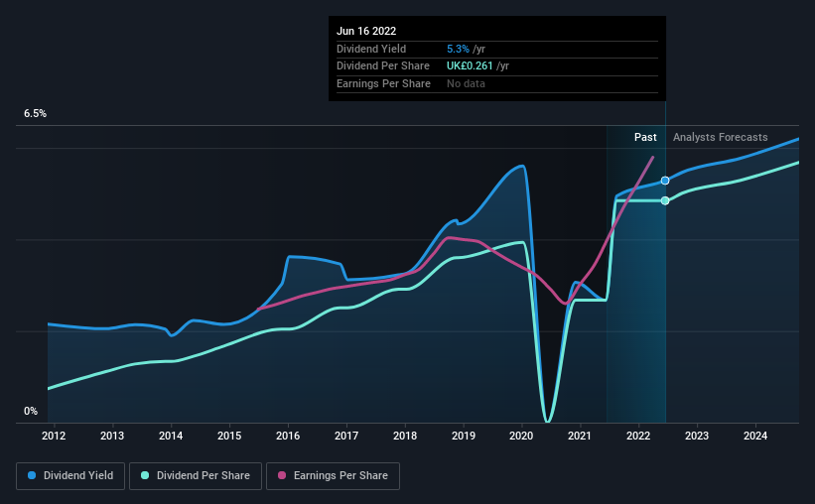Screen dimensions: 815x504
Task: Click the tooltip 'Dividend Per Share' row label
Action: 383,66
